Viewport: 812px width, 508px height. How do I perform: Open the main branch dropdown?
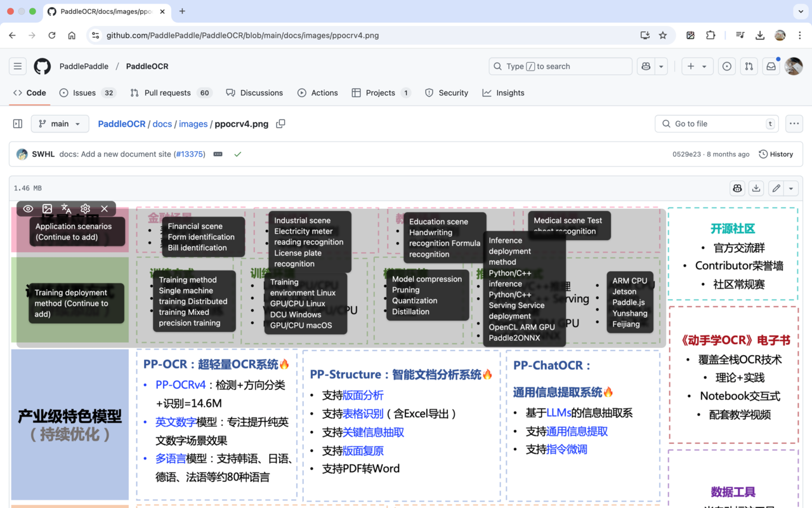point(60,124)
